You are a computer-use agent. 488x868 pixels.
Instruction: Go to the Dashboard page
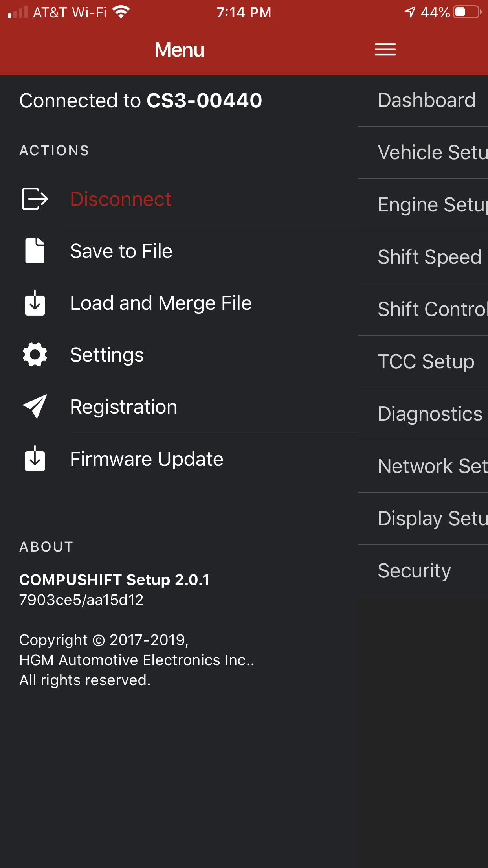[x=426, y=100]
